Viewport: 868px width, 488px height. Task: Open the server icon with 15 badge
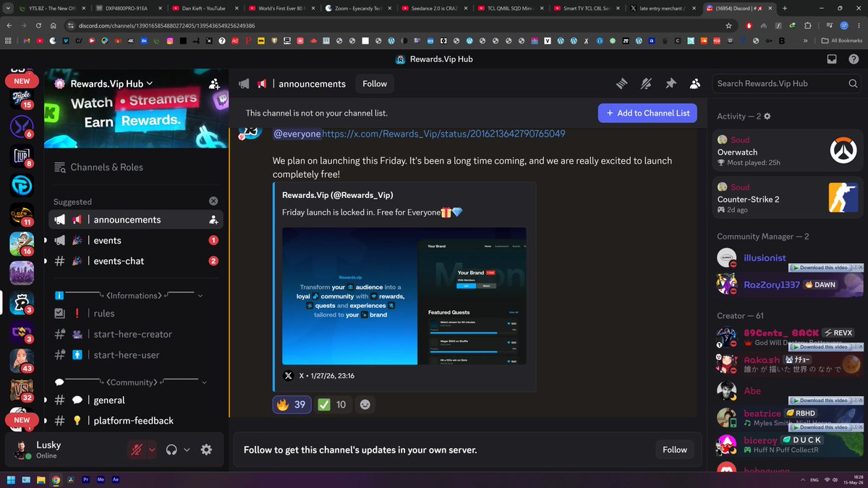tap(22, 98)
